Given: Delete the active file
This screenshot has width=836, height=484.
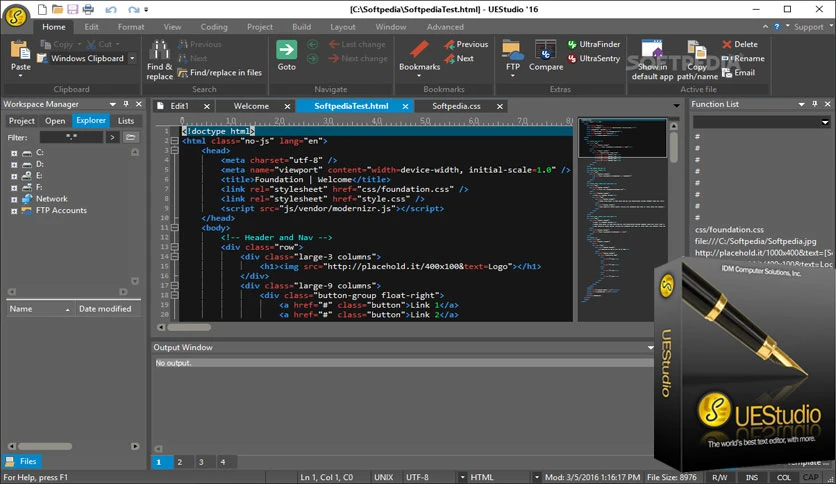Looking at the screenshot, I should pos(739,44).
